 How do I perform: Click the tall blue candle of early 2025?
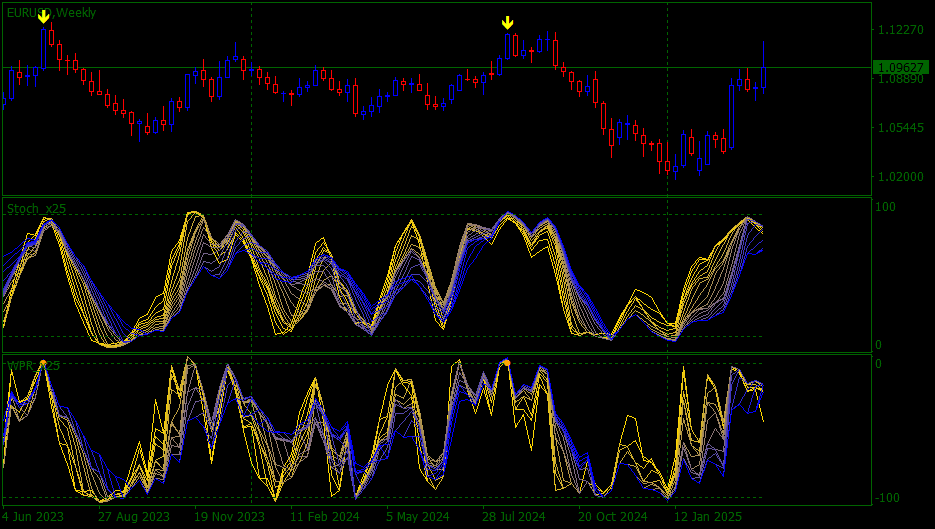(x=732, y=116)
